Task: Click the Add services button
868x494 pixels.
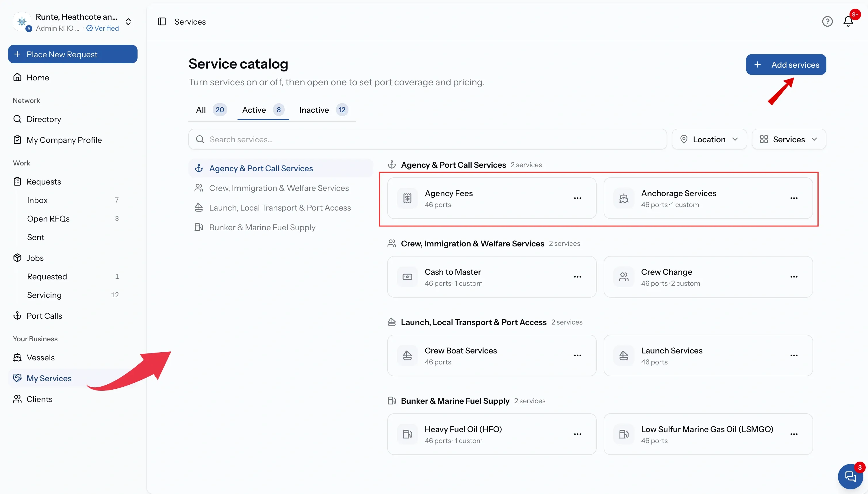Action: tap(786, 64)
